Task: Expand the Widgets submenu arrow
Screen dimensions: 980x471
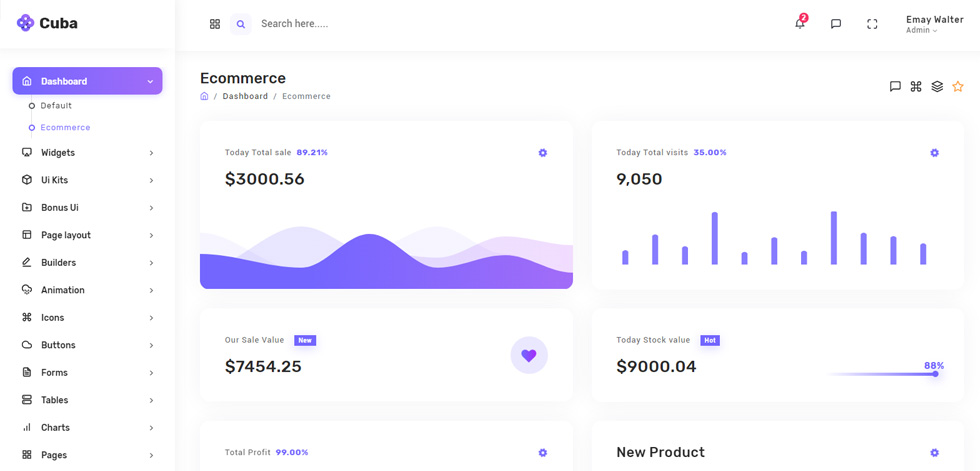Action: 151,153
